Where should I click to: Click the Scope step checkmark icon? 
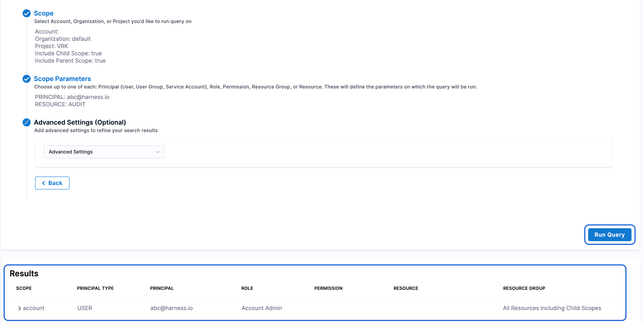click(x=26, y=13)
